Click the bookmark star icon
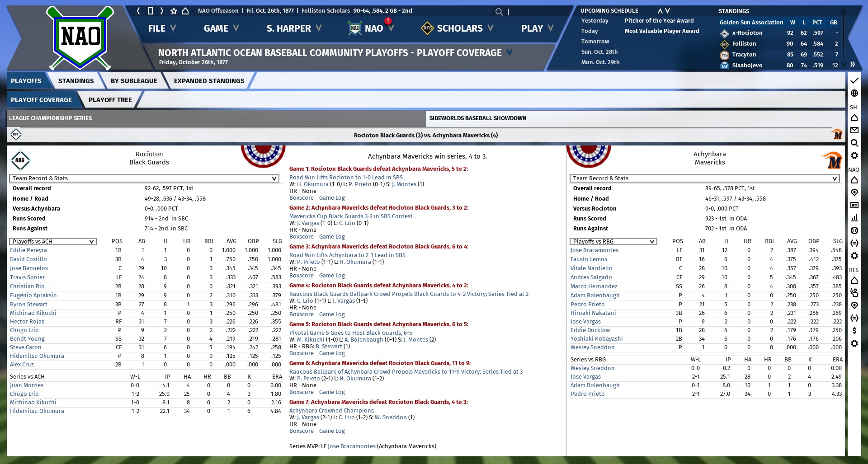868x464 pixels. pos(174,11)
